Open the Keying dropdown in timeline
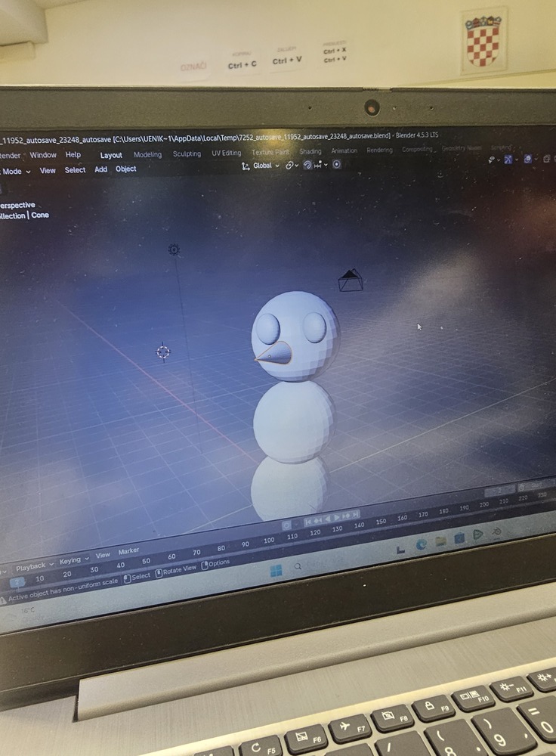Image resolution: width=556 pixels, height=756 pixels. click(73, 561)
